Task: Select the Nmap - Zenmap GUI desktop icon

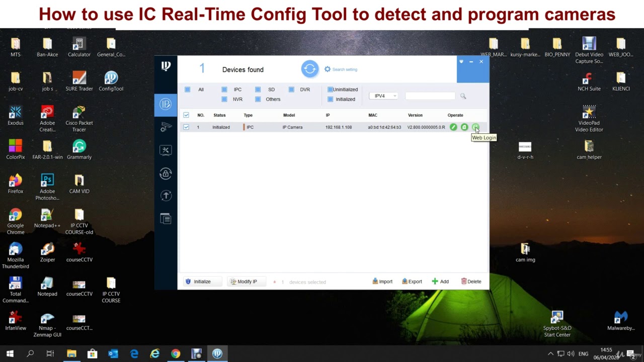Action: [x=47, y=324]
